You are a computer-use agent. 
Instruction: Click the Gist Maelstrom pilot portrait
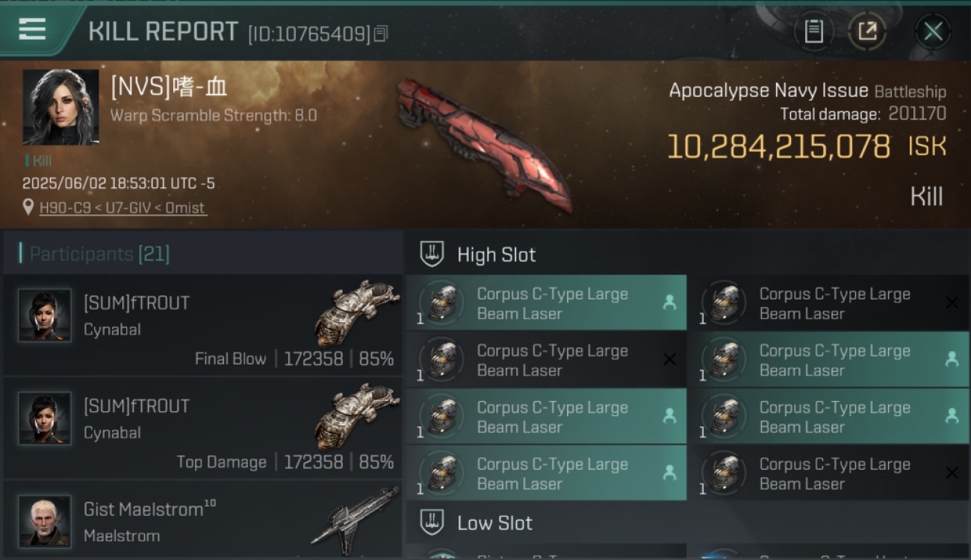(x=45, y=520)
